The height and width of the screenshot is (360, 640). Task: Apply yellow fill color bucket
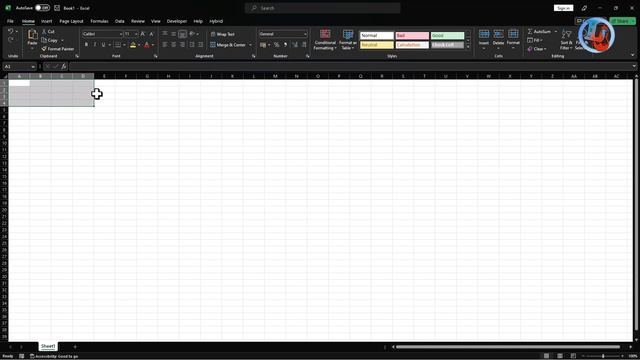(133, 45)
